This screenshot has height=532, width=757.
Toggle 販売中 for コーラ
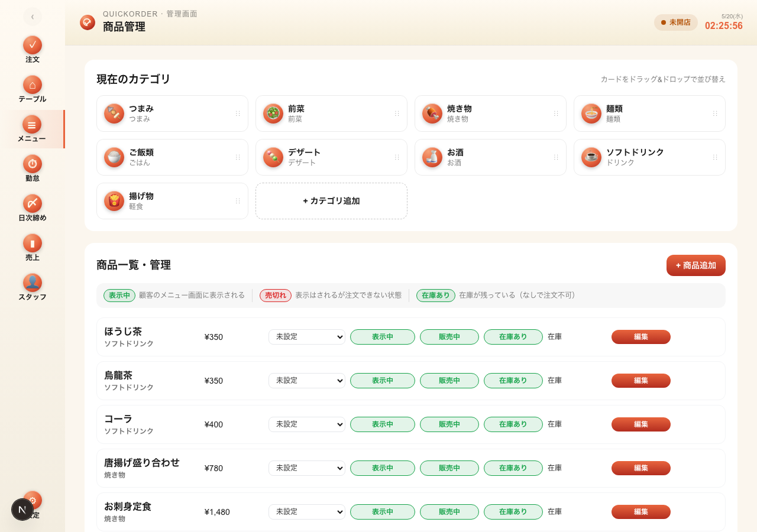coord(449,424)
